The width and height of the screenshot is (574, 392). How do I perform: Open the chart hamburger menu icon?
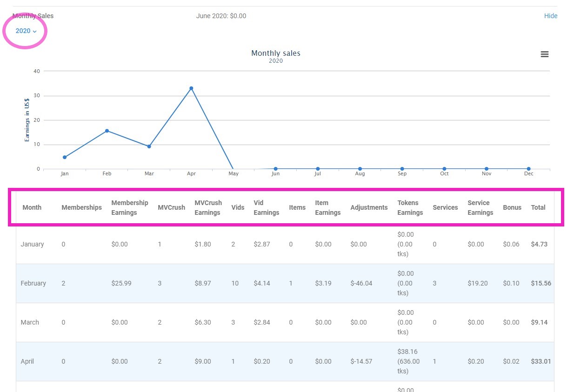544,54
